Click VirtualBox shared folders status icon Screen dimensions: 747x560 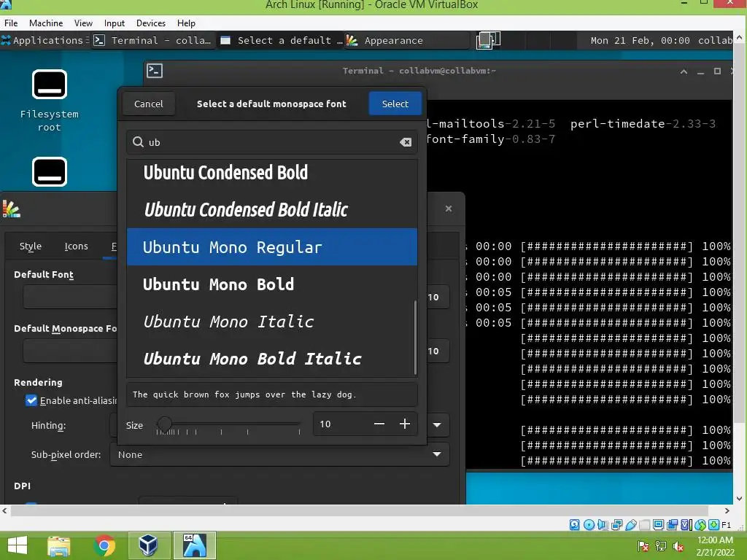click(645, 525)
